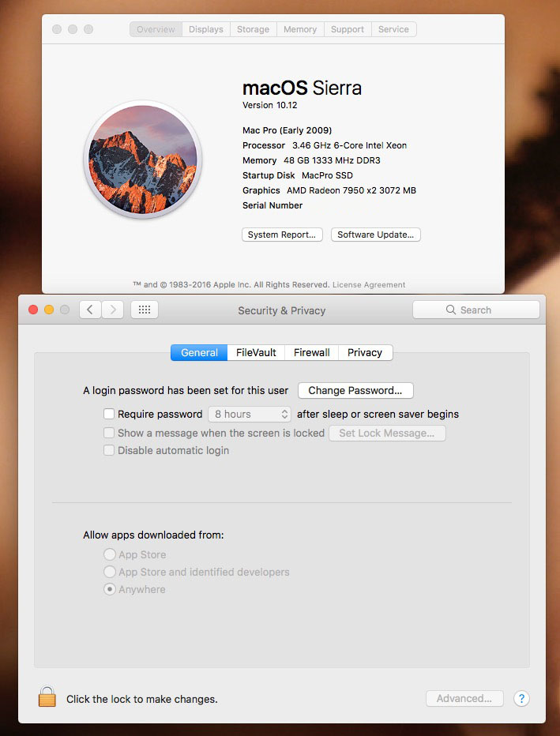The height and width of the screenshot is (736, 560).
Task: Open System Report... in About This Mac
Action: (x=282, y=235)
